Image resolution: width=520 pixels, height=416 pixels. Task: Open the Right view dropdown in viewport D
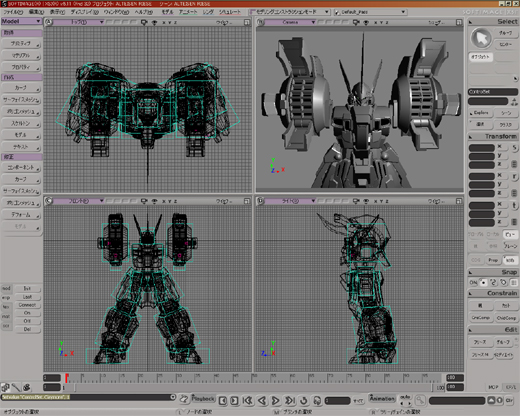tap(290, 201)
